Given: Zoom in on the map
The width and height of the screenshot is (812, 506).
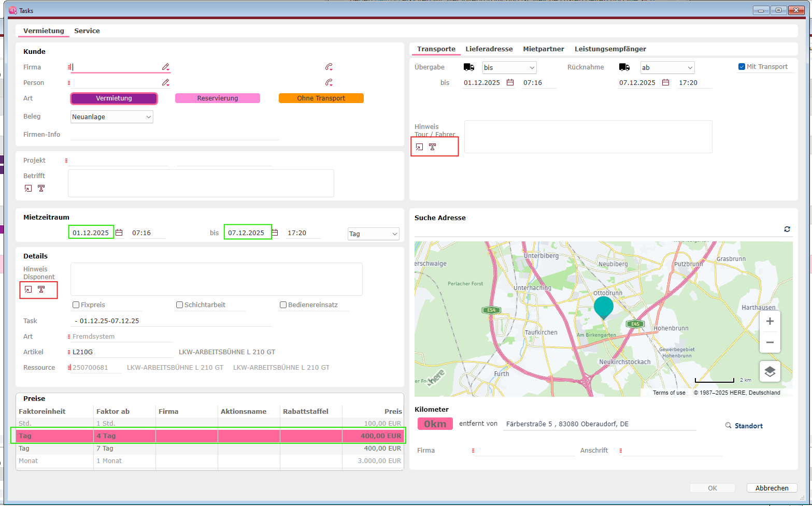Looking at the screenshot, I should pyautogui.click(x=770, y=321).
